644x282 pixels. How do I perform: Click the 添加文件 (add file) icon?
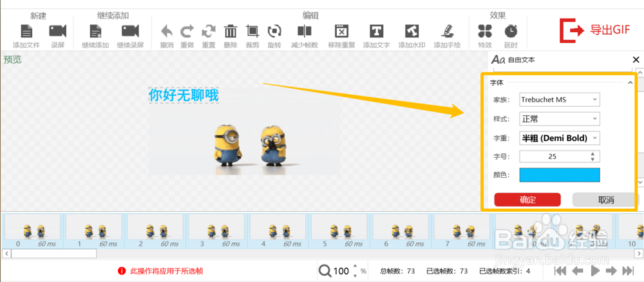coord(26,32)
